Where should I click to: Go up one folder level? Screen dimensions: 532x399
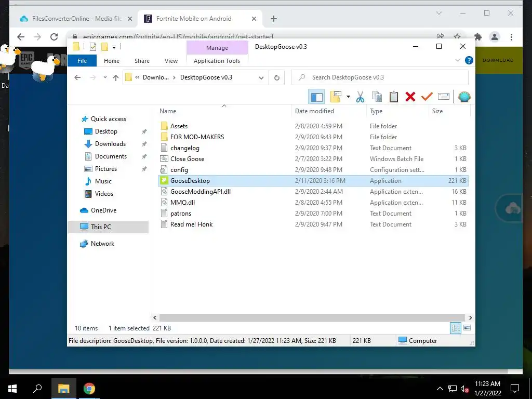(x=116, y=78)
